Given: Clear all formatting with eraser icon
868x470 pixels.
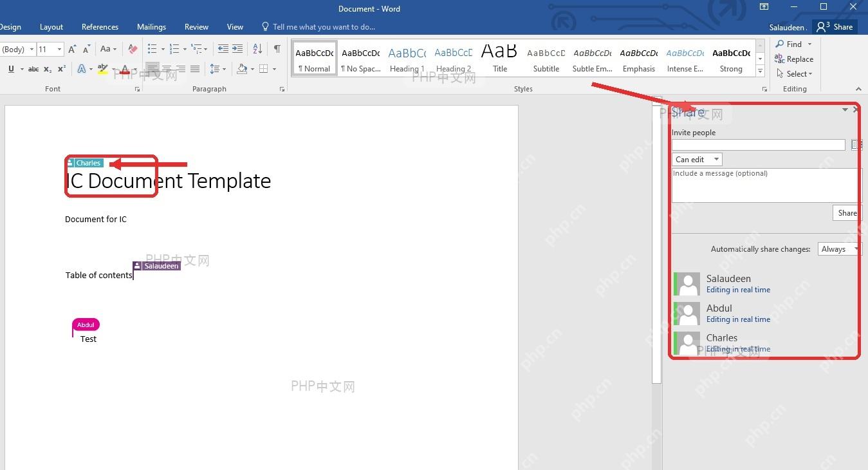Looking at the screenshot, I should point(133,49).
